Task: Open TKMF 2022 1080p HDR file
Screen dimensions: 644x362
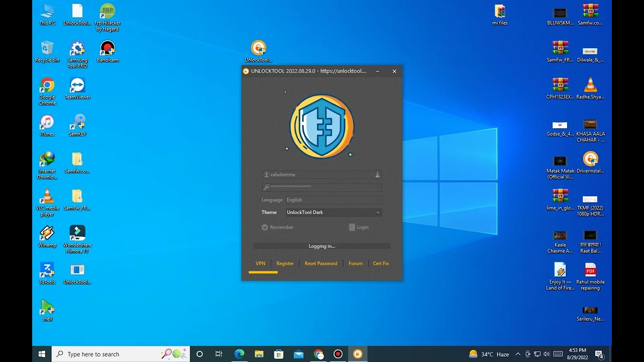Action: coord(590,205)
